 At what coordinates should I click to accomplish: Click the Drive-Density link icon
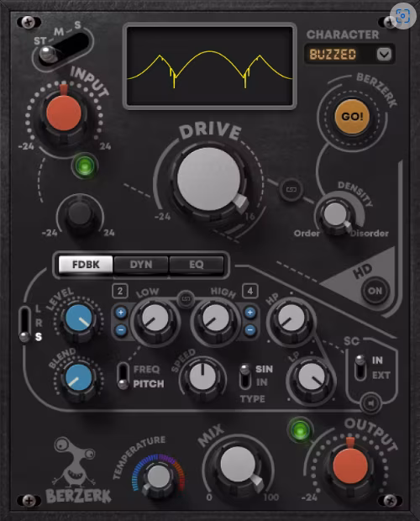pyautogui.click(x=291, y=190)
